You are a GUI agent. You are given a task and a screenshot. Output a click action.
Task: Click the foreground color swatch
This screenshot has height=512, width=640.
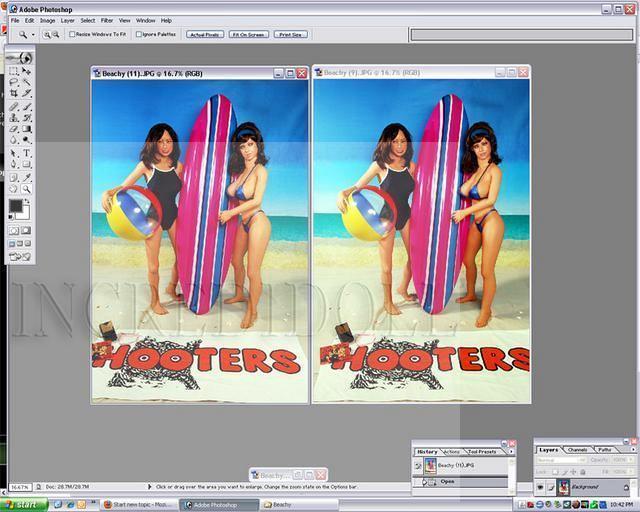[16, 205]
